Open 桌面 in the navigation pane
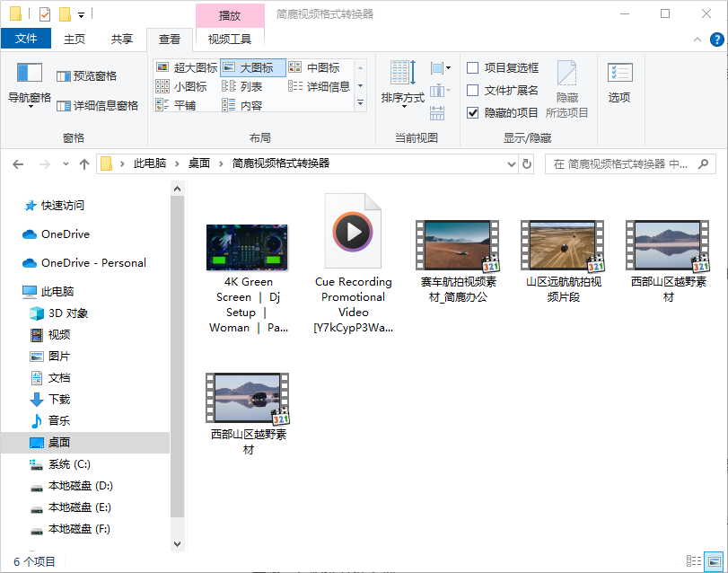The width and height of the screenshot is (728, 573). (x=59, y=443)
